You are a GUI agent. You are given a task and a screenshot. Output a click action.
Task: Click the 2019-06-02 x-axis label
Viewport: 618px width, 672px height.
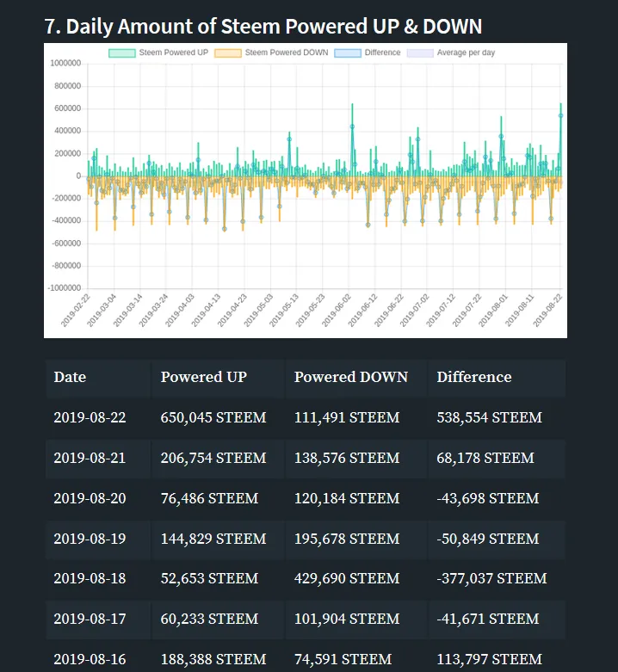[337, 311]
